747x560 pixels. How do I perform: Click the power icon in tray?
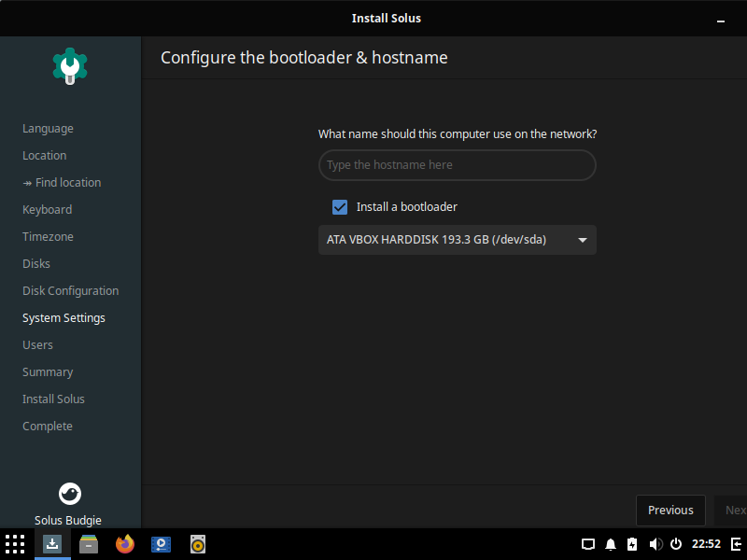click(x=676, y=544)
